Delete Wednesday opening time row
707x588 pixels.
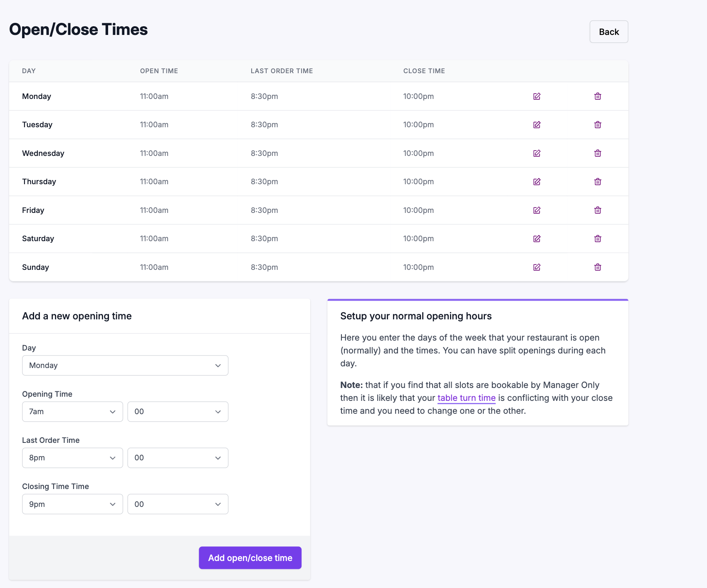click(x=598, y=153)
